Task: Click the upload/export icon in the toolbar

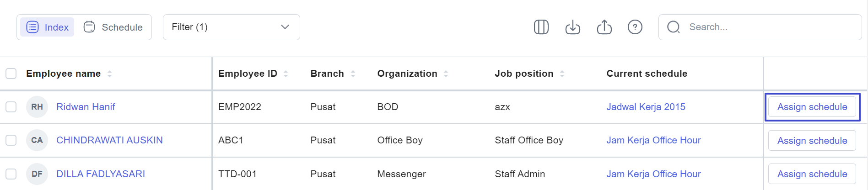Action: pyautogui.click(x=604, y=27)
